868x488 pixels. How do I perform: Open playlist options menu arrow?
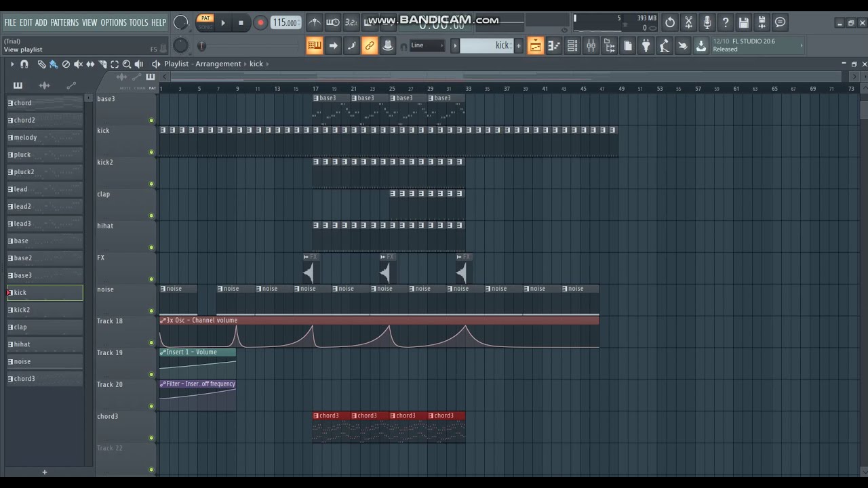12,64
